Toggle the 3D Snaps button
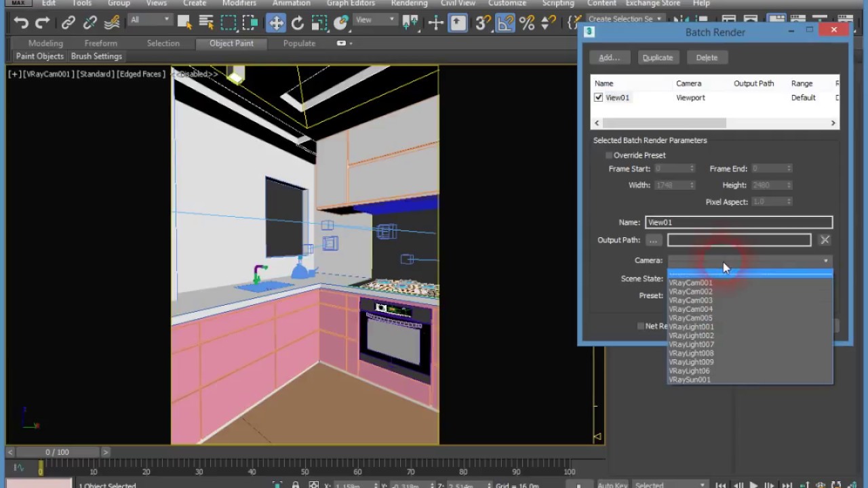 tap(483, 23)
